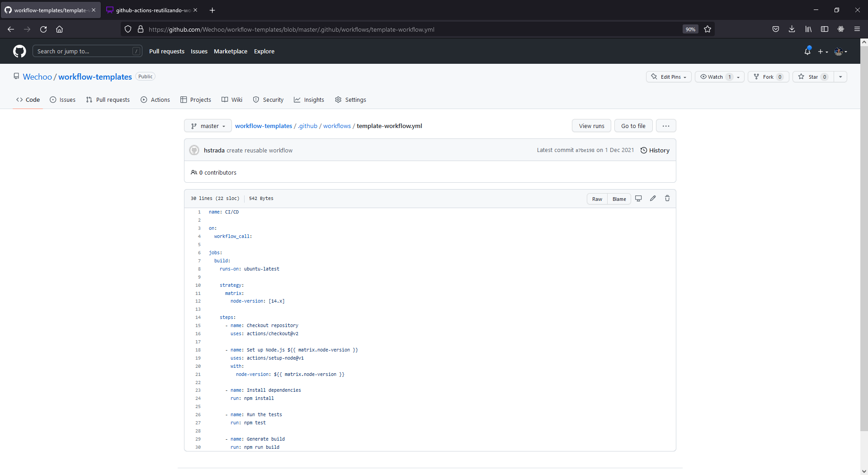Click the GitHub Octocat logo

point(19,51)
